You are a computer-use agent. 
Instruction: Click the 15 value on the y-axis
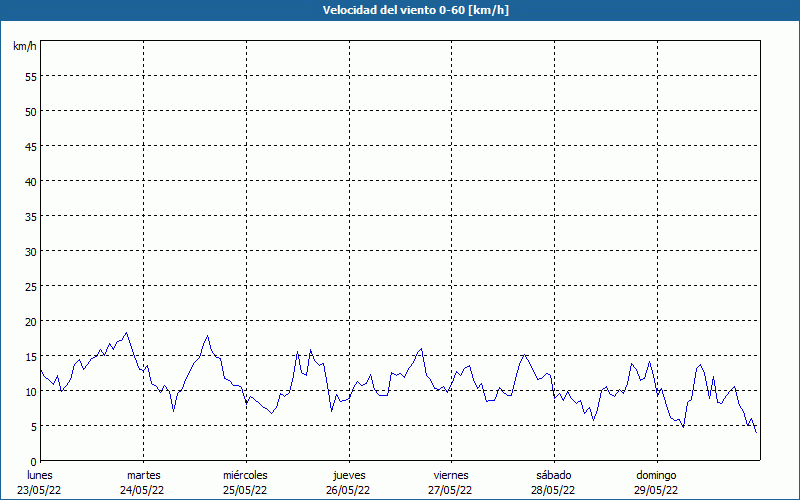31,356
